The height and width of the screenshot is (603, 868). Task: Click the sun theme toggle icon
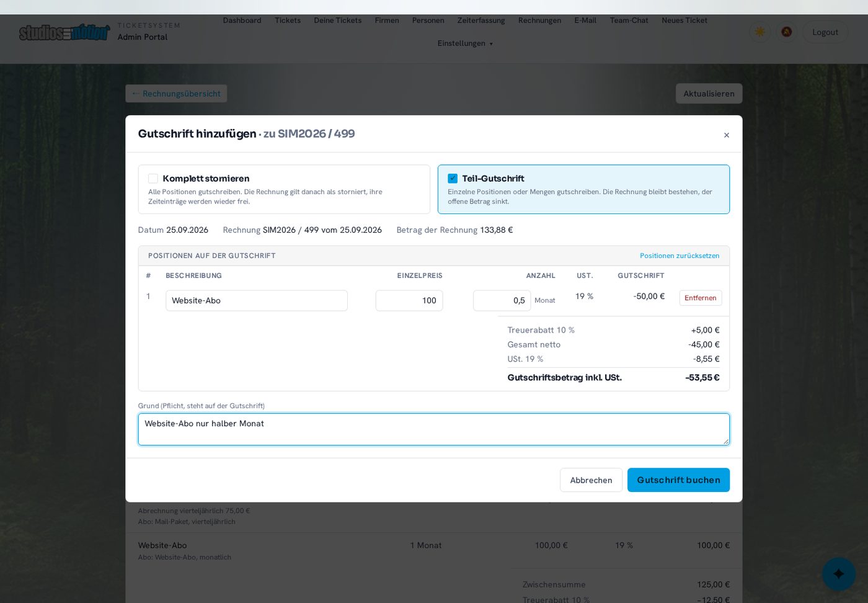tap(759, 32)
